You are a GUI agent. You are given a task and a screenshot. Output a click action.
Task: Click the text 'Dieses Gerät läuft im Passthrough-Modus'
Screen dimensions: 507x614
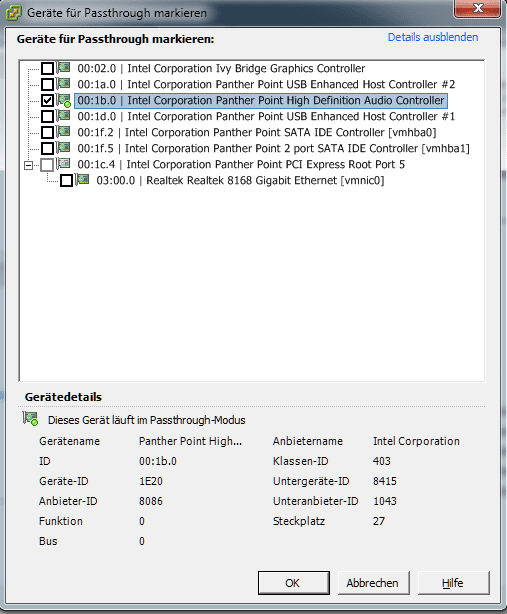tap(146, 421)
